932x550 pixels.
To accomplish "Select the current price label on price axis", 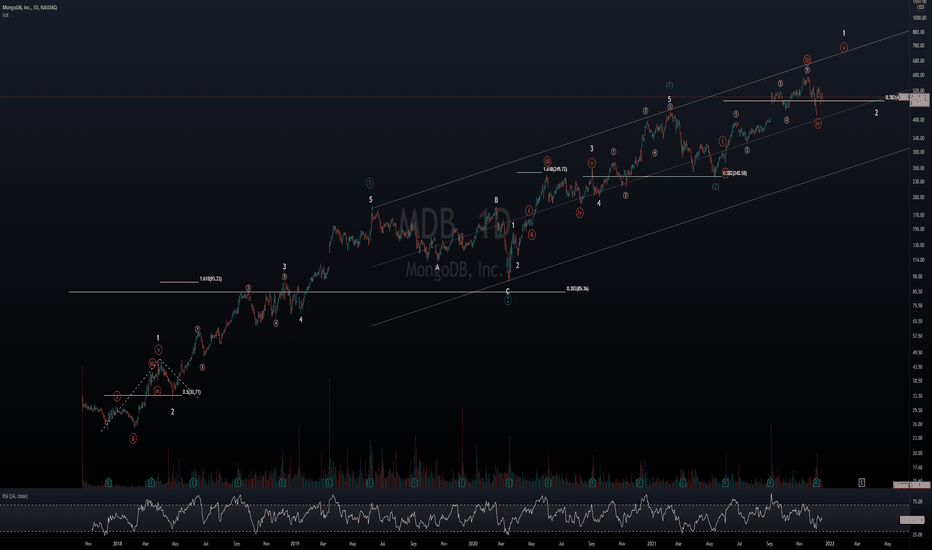I will [x=920, y=98].
